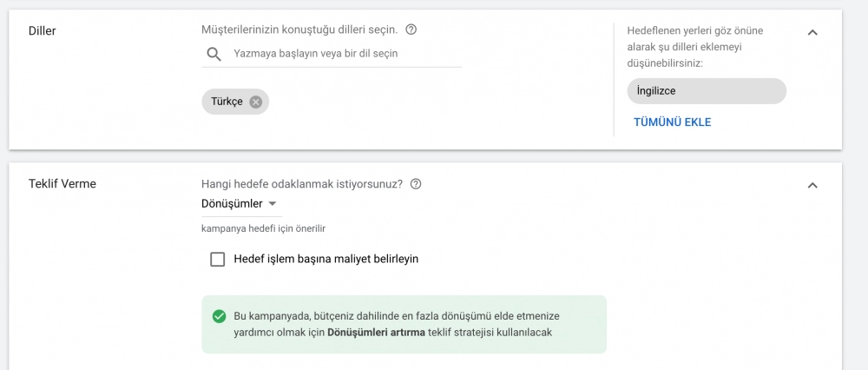Click the Diller section heading
This screenshot has width=868, height=370.
click(x=42, y=31)
